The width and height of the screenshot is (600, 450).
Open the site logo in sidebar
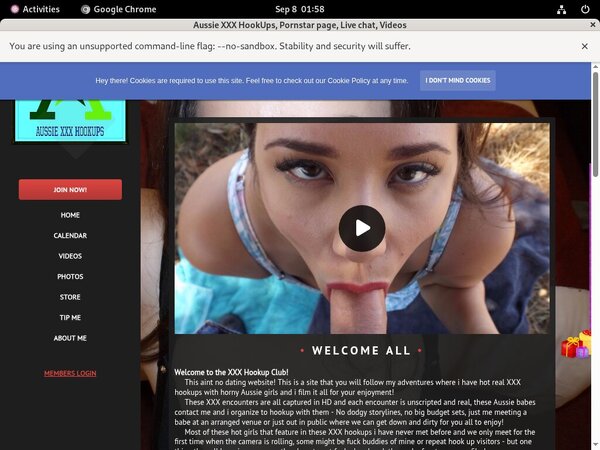70,120
